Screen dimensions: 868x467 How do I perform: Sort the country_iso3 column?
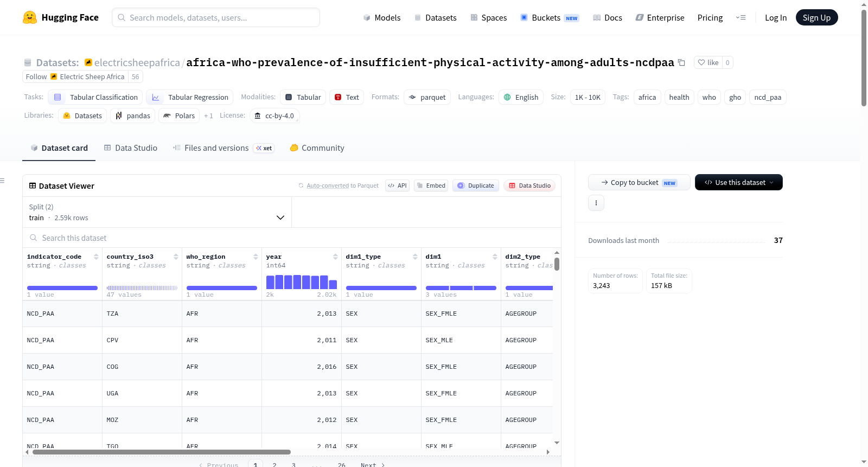(x=176, y=257)
